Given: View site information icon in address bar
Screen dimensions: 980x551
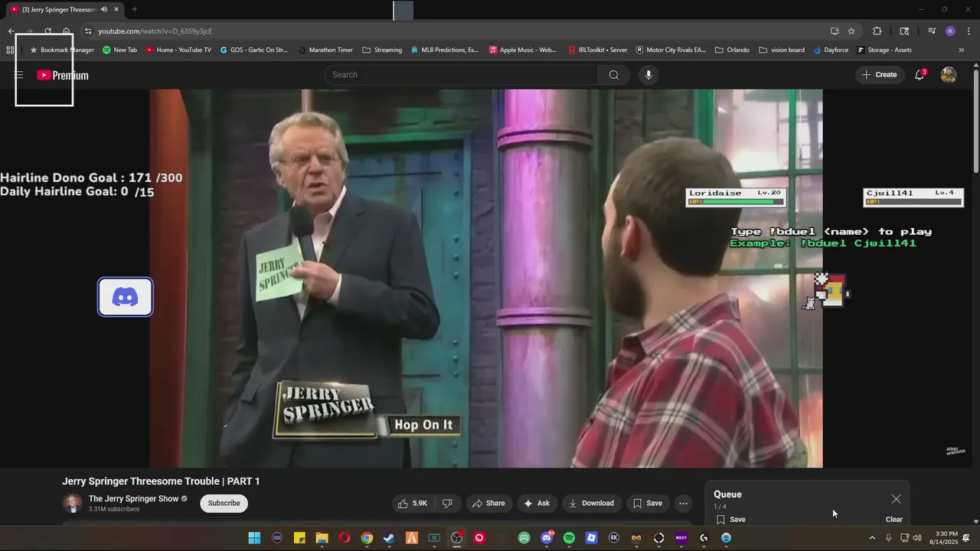Looking at the screenshot, I should tap(88, 31).
